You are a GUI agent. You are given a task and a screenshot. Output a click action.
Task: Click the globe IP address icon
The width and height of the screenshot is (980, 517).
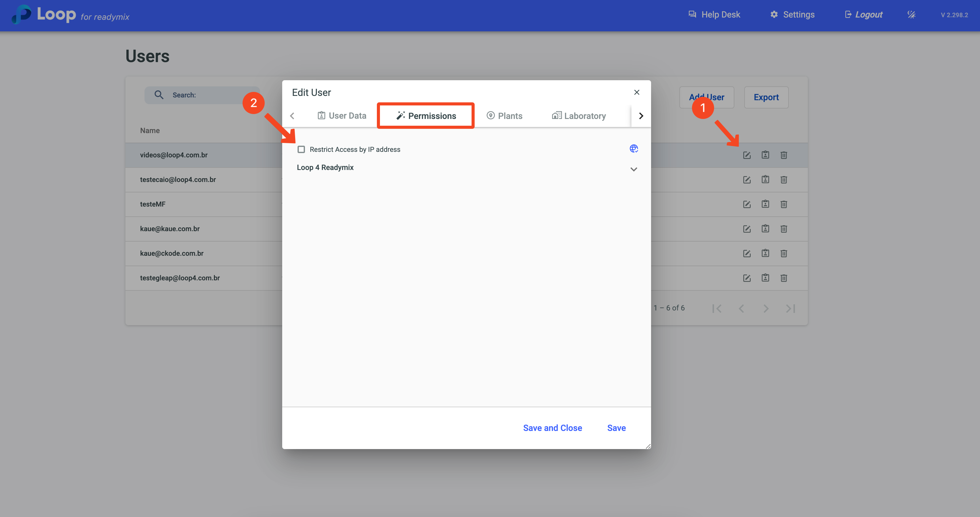tap(634, 149)
